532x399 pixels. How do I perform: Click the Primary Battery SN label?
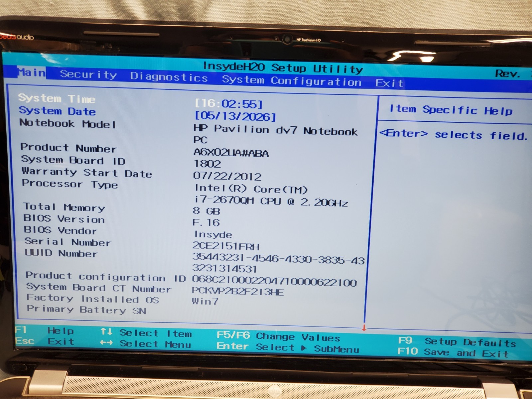(86, 310)
